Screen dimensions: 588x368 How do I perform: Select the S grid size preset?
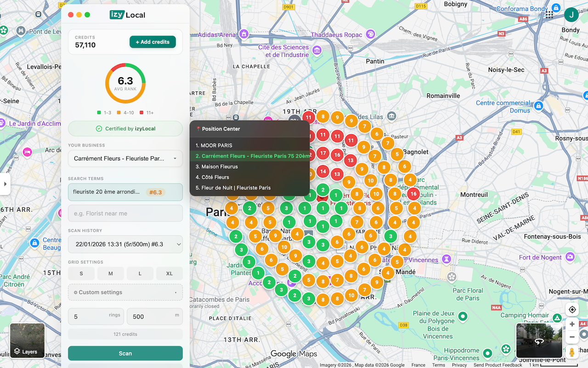(81, 274)
